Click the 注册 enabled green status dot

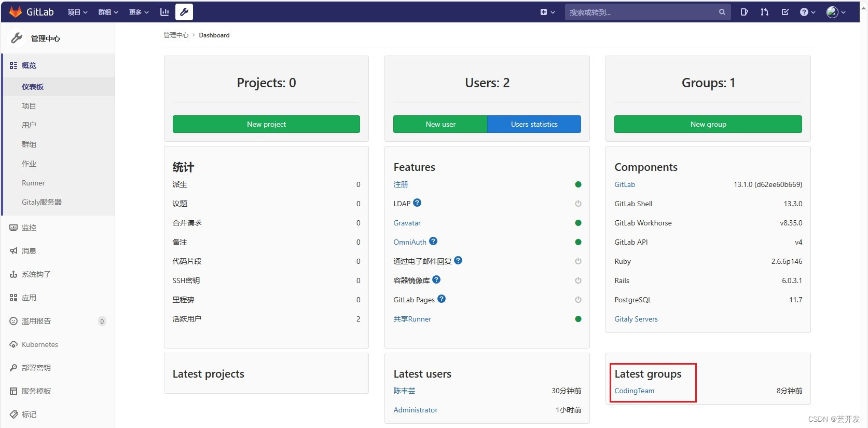pos(578,184)
